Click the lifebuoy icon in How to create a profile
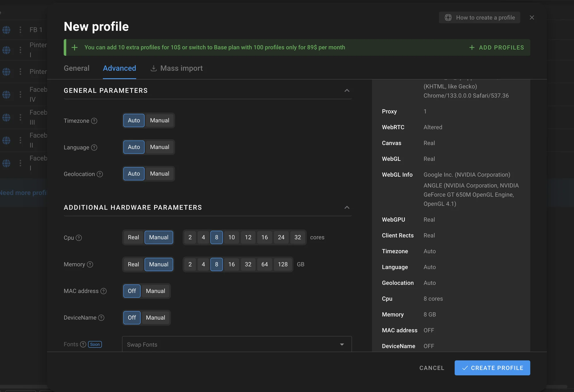Viewport: 574px width, 392px height. (x=448, y=17)
